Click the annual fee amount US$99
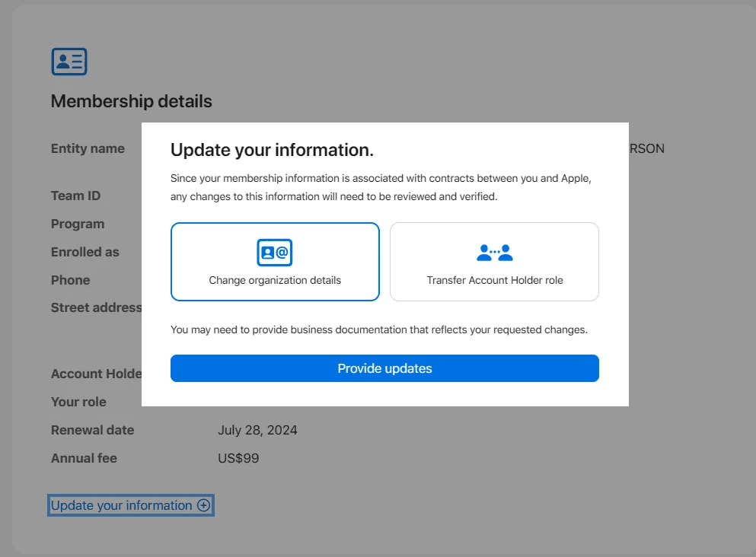This screenshot has height=557, width=756. [x=238, y=458]
